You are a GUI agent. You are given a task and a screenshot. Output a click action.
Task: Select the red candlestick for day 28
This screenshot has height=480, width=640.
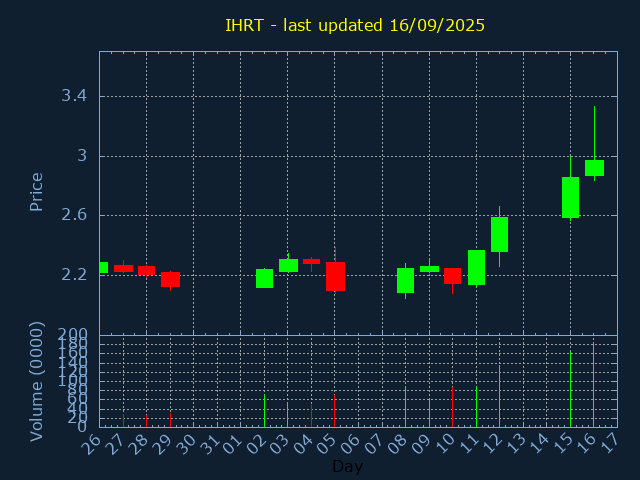147,270
